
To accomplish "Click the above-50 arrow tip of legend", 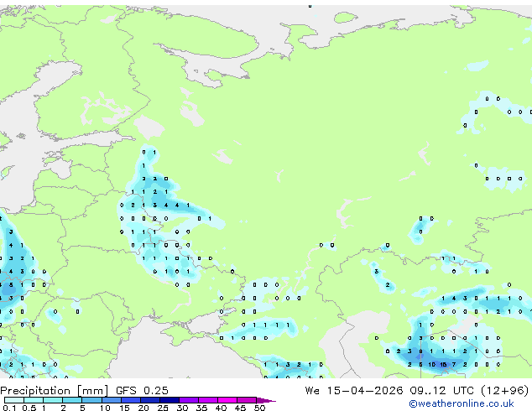I will 266,400.
